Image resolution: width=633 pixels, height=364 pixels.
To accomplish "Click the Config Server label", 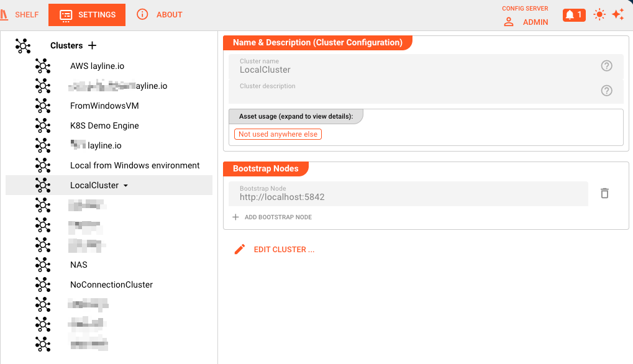I will coord(525,9).
